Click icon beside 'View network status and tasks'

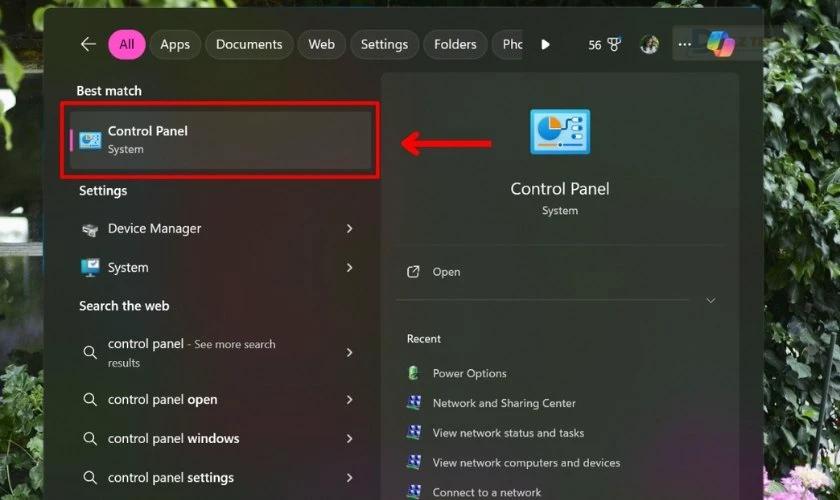pos(414,432)
